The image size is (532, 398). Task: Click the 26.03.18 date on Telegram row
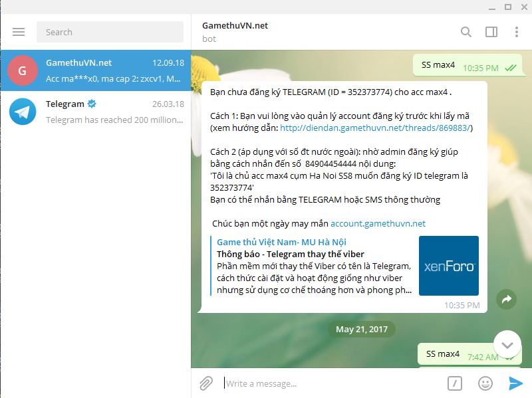pyautogui.click(x=168, y=104)
